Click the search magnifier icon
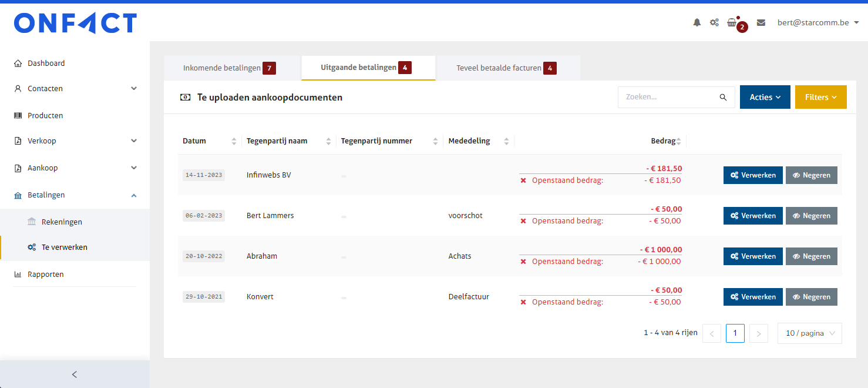This screenshot has width=868, height=388. pyautogui.click(x=723, y=98)
